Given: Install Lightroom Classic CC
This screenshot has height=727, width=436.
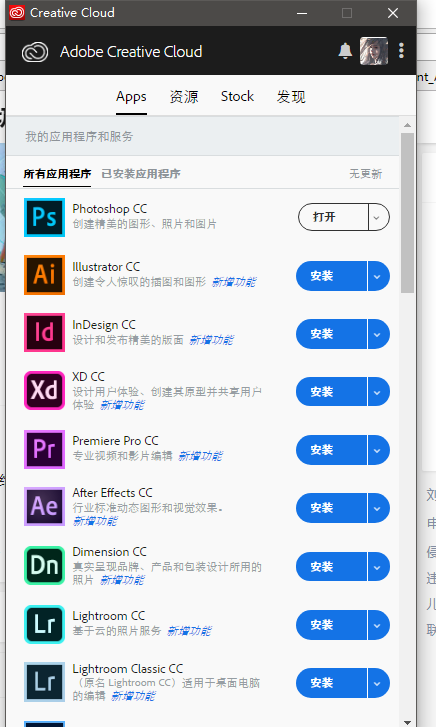Looking at the screenshot, I should pos(331,683).
